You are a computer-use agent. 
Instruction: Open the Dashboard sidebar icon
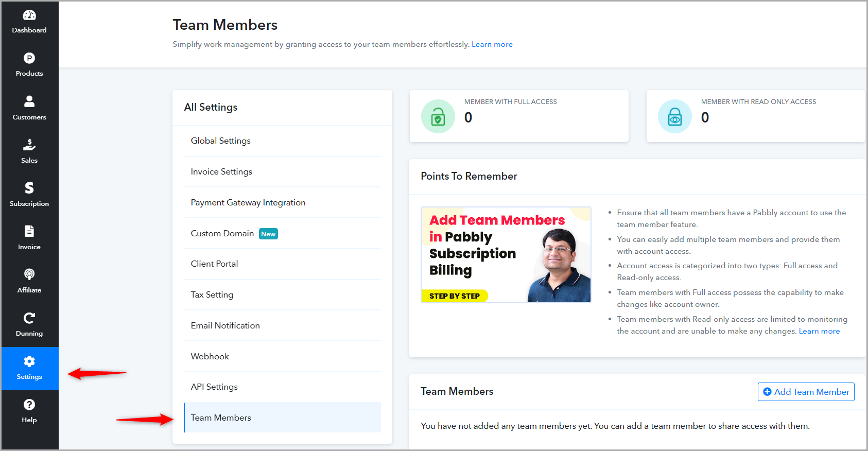[x=29, y=15]
